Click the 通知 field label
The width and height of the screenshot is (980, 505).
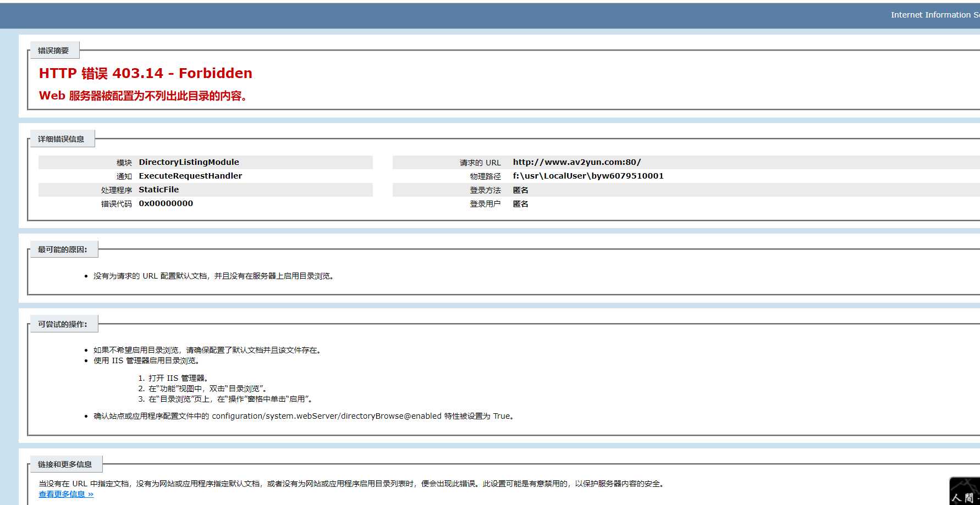(124, 176)
